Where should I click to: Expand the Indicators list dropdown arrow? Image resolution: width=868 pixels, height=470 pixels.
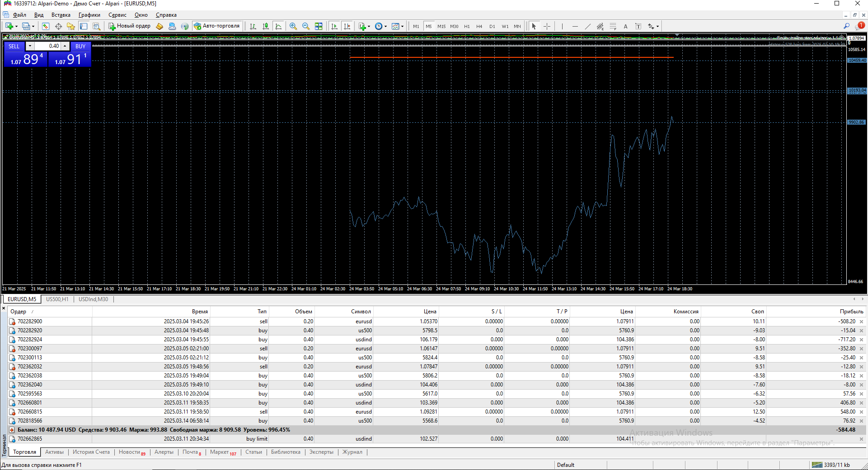(x=369, y=26)
